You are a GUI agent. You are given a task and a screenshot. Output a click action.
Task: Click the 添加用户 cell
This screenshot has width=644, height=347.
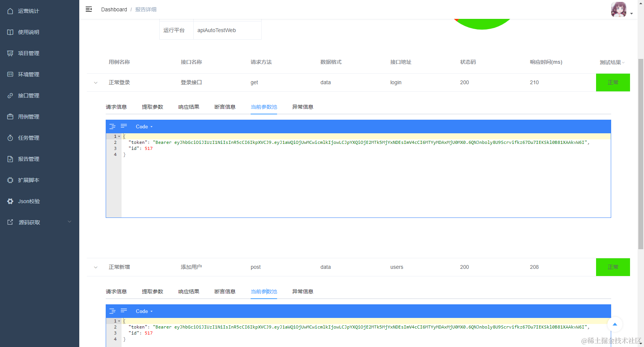pyautogui.click(x=191, y=267)
